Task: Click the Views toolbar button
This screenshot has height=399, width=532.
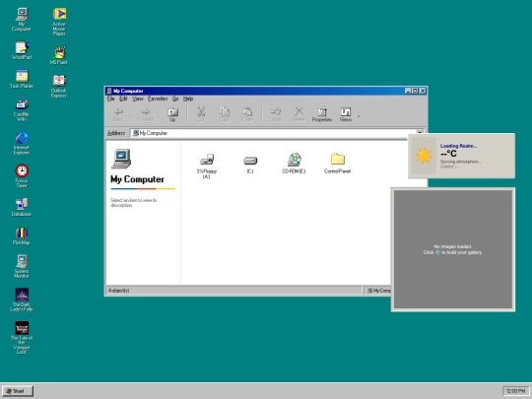Action: click(x=346, y=114)
